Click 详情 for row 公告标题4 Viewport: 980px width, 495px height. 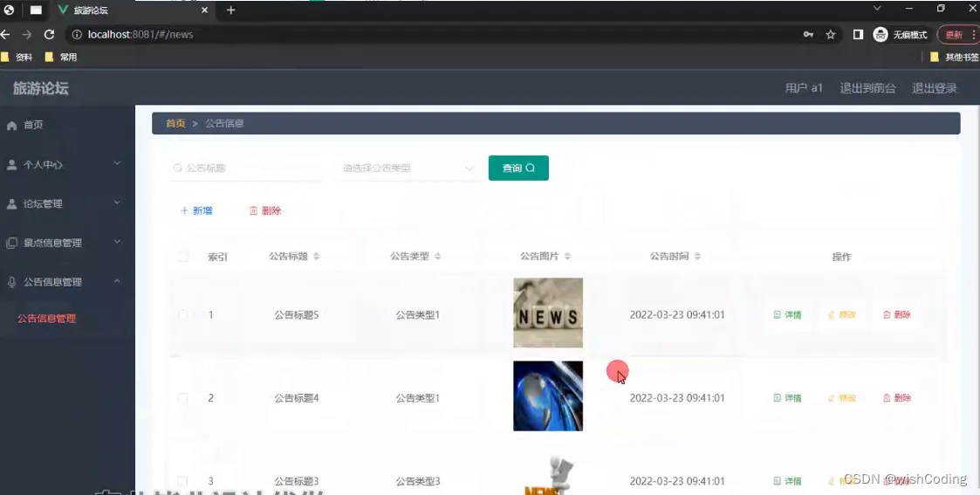pos(787,397)
